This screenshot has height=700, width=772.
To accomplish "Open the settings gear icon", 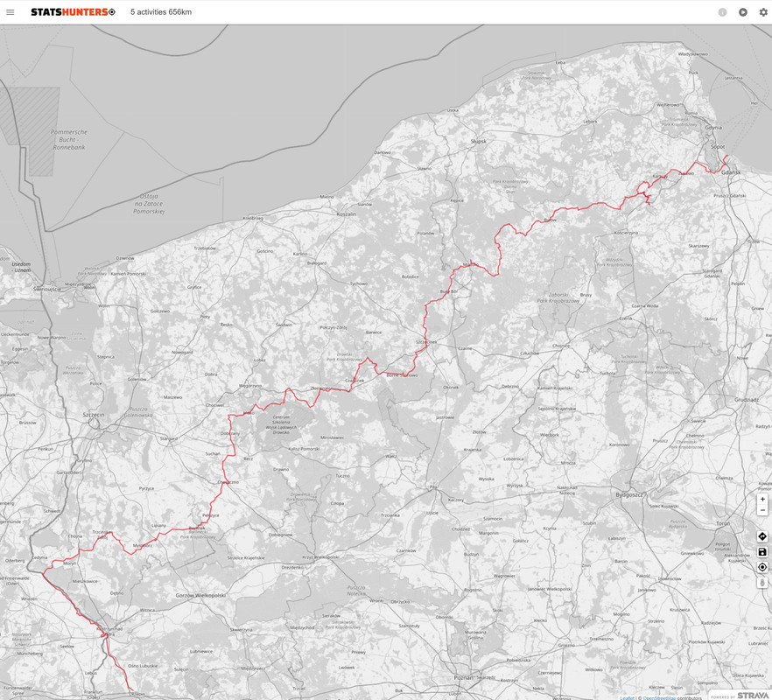I will (x=763, y=12).
